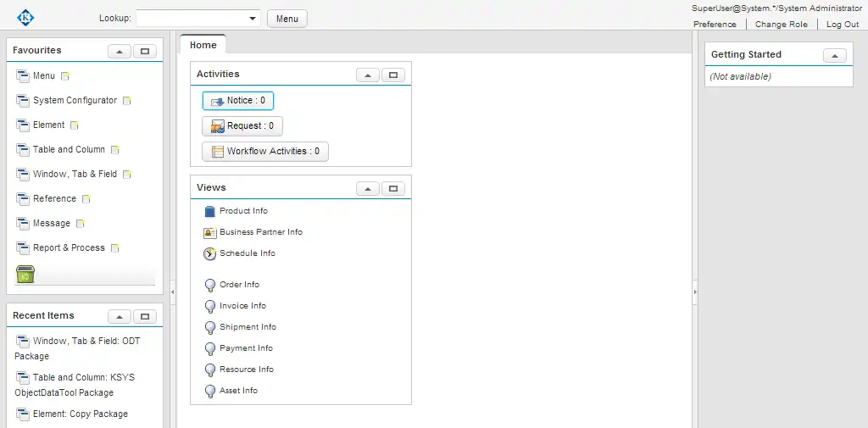868x428 pixels.
Task: Maximize the Views panel
Action: (x=393, y=189)
